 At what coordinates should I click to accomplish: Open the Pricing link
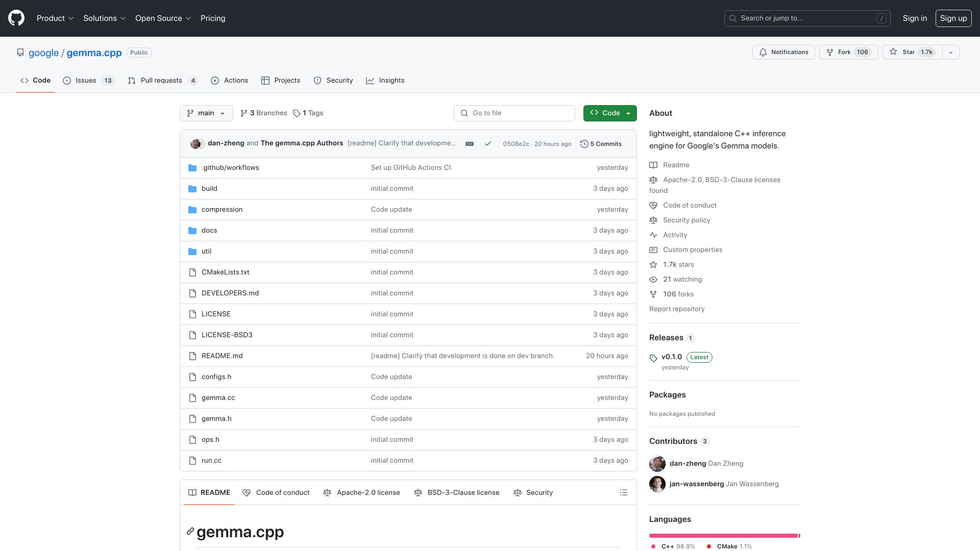click(x=213, y=18)
